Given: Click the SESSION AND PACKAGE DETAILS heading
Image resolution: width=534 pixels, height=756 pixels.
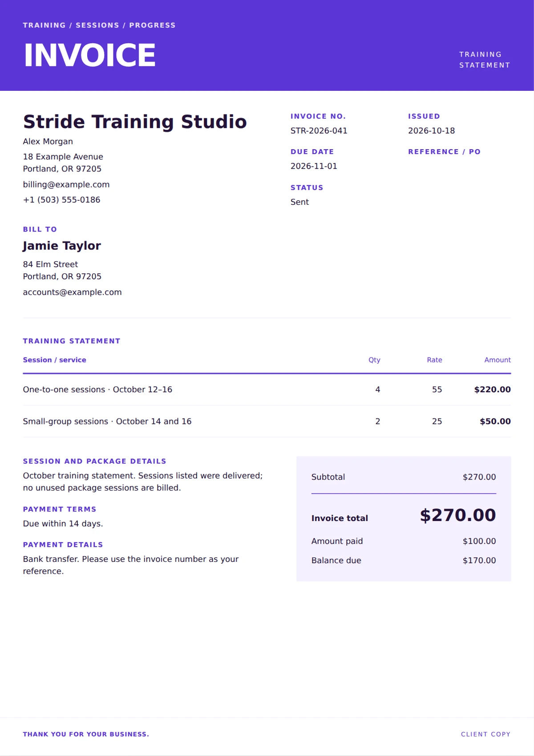Looking at the screenshot, I should 95,461.
